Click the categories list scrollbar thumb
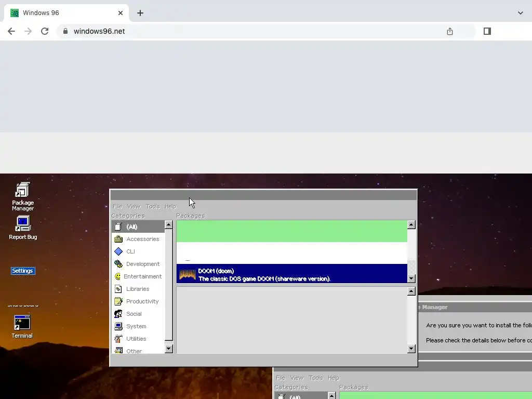The width and height of the screenshot is (532, 399). point(169,285)
